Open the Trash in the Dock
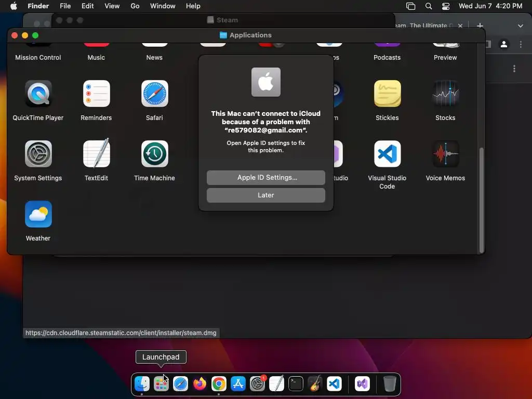The width and height of the screenshot is (532, 399). pos(390,384)
